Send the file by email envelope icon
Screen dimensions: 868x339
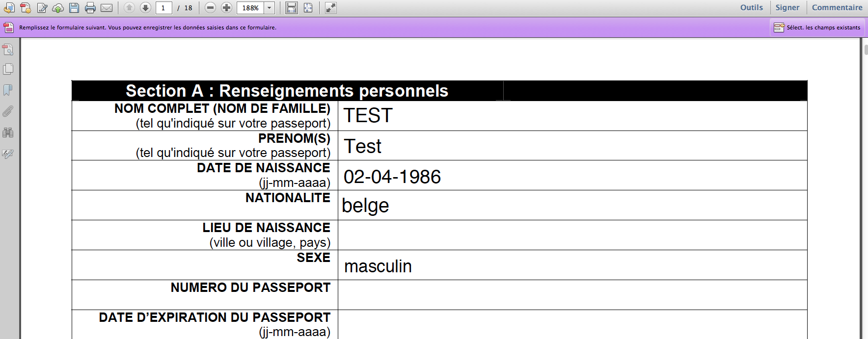click(x=107, y=8)
